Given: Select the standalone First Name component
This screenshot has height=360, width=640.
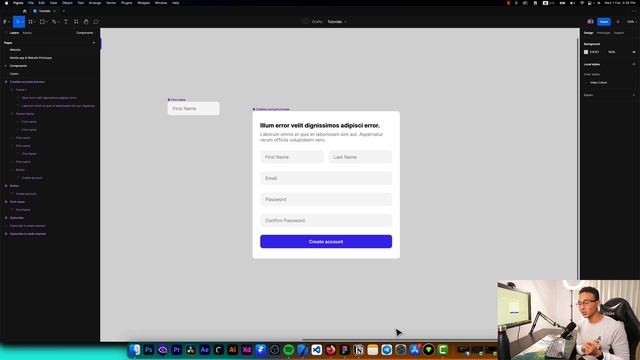Looking at the screenshot, I should coord(193,109).
